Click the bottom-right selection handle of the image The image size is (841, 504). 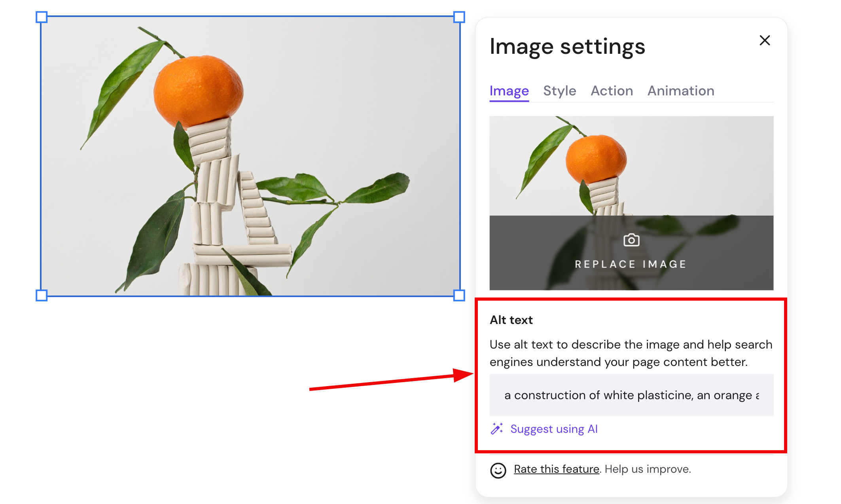(458, 295)
